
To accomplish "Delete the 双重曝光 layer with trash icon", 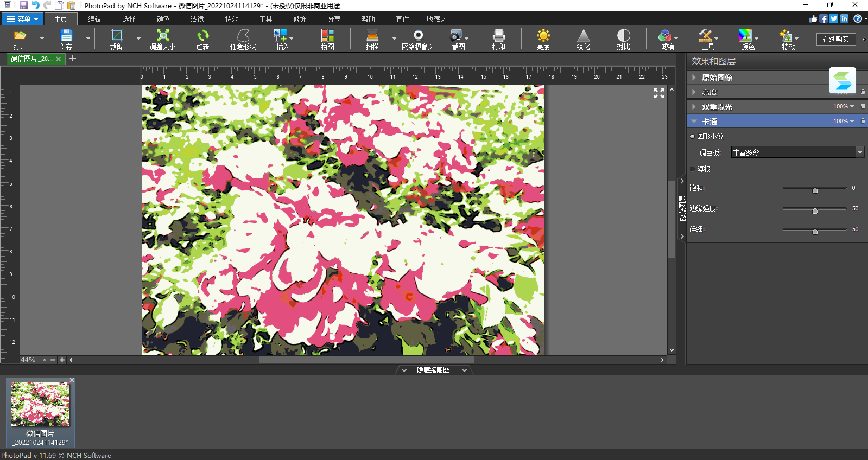I will click(x=863, y=106).
